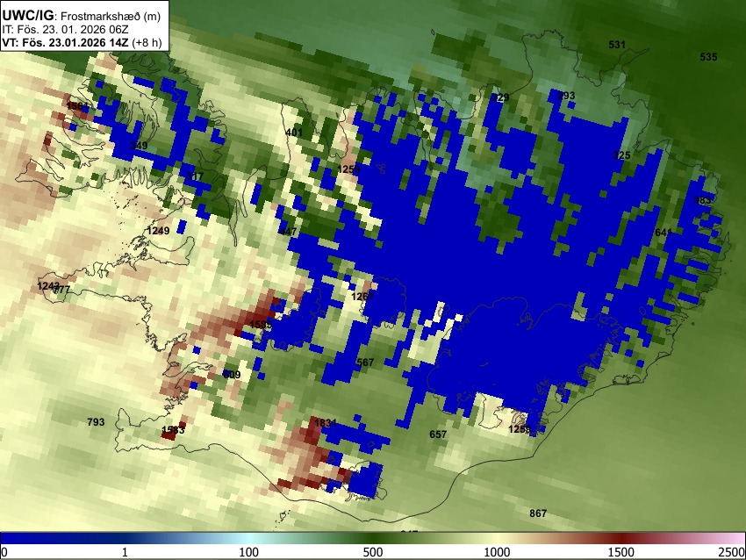Click the map value 535
Image resolution: width=746 pixels, height=560 pixels.
pyautogui.click(x=708, y=57)
